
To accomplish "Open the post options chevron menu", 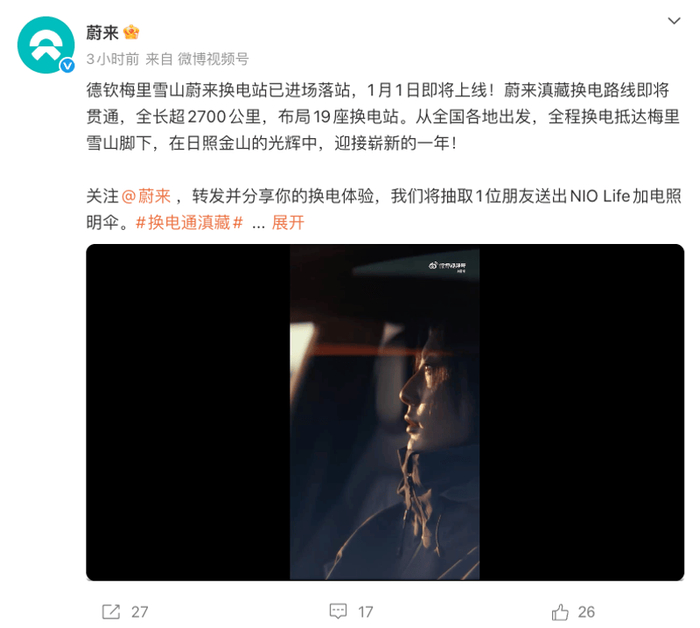I will [x=673, y=21].
